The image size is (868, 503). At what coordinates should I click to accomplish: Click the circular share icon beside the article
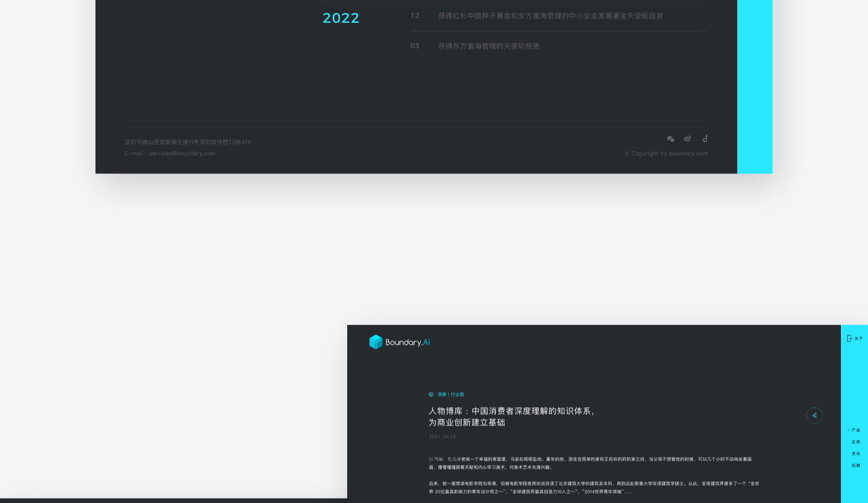[814, 416]
